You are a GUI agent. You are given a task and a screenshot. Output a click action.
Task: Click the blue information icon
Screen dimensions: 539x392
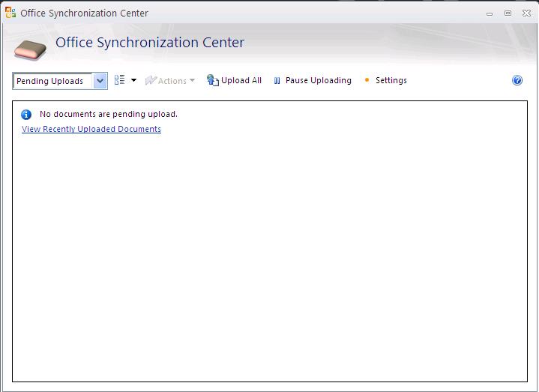(26, 115)
